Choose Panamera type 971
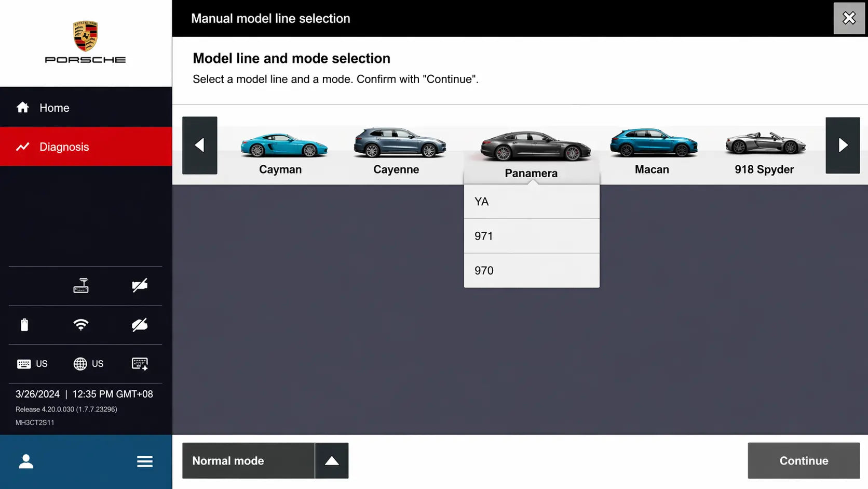Viewport: 868px width, 489px height. click(x=532, y=236)
